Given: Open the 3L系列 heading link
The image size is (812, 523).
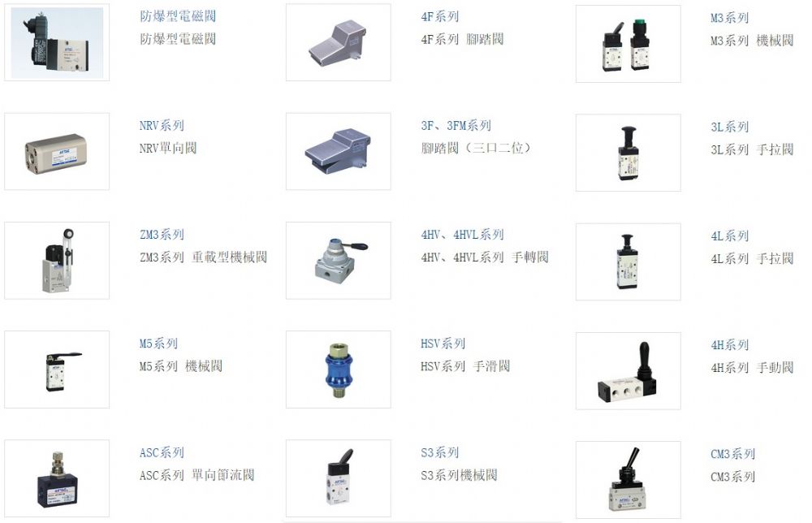Looking at the screenshot, I should point(730,127).
